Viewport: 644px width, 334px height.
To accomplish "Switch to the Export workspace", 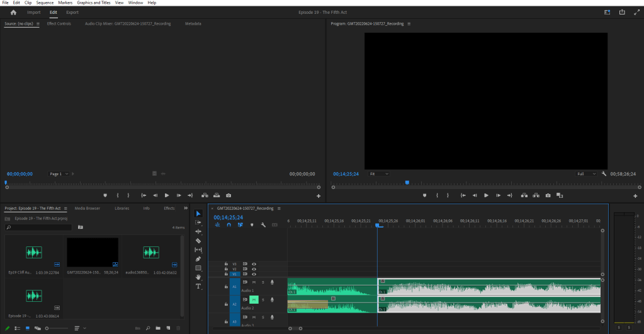I will click(x=72, y=12).
